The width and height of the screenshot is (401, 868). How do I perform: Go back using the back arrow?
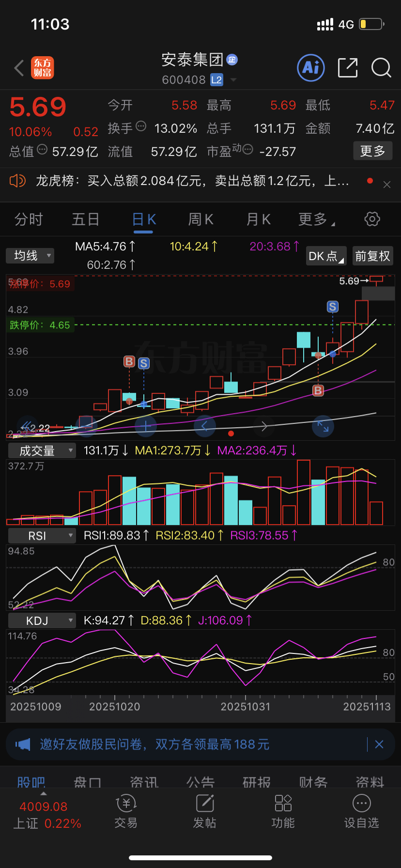tap(19, 68)
